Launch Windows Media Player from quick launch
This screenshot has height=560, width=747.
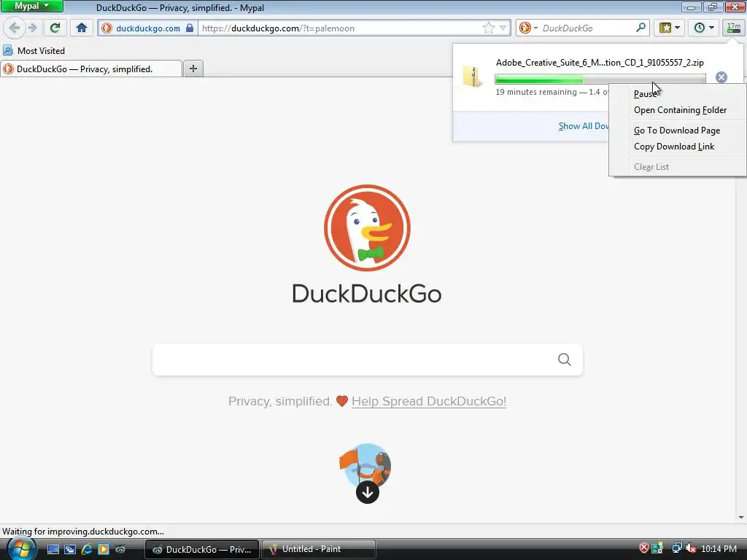coord(104,549)
